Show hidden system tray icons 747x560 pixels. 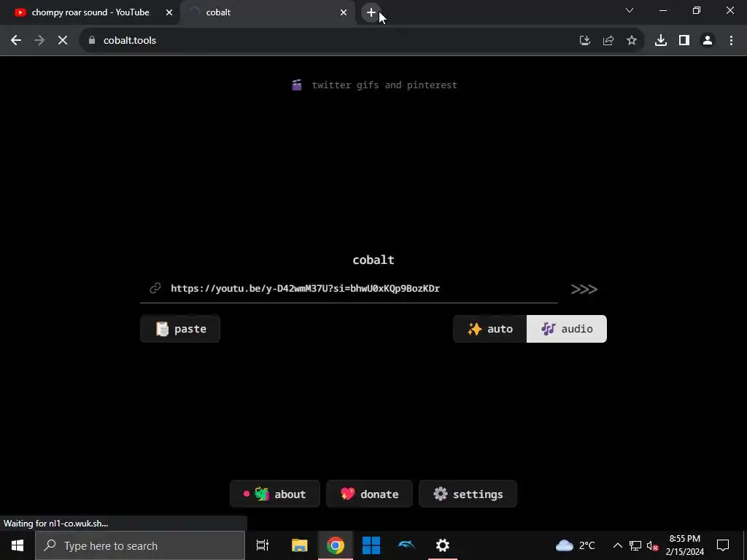coord(617,545)
